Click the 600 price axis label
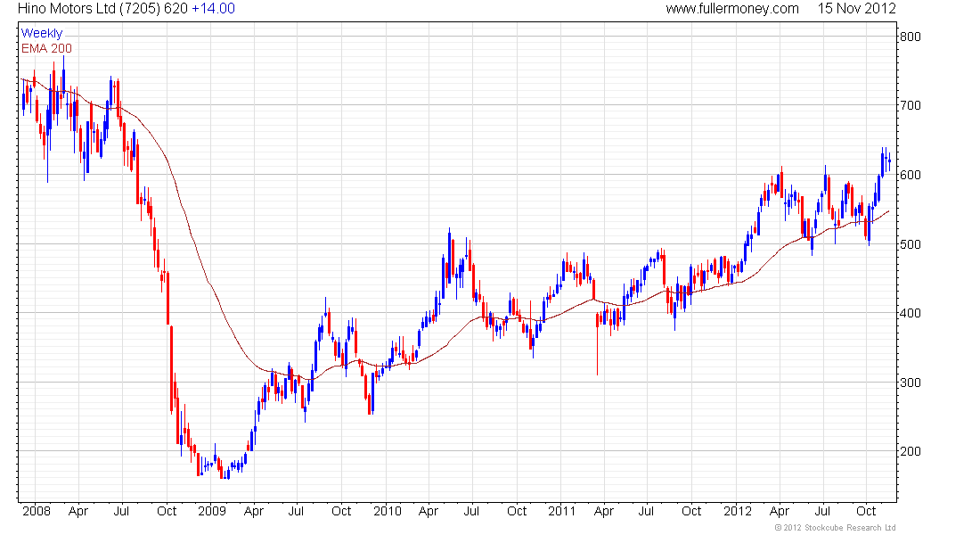This screenshot has width=980, height=535. pyautogui.click(x=910, y=175)
